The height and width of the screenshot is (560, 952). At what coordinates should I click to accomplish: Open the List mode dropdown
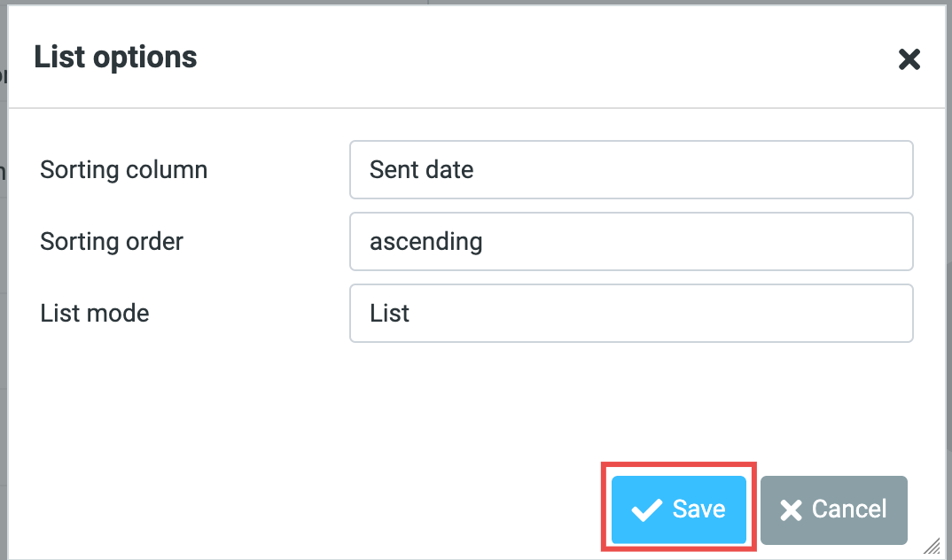(x=630, y=313)
